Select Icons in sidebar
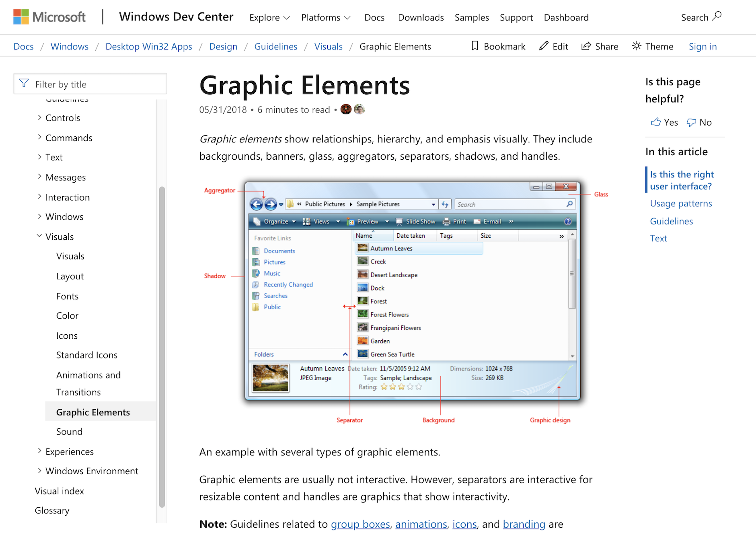This screenshot has width=756, height=535. [67, 336]
